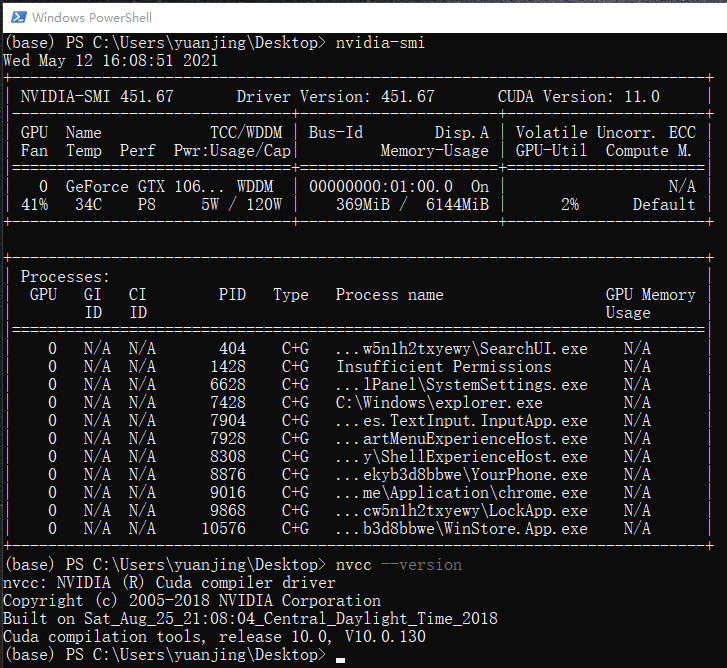Click PID '8876'

pyautogui.click(x=228, y=475)
